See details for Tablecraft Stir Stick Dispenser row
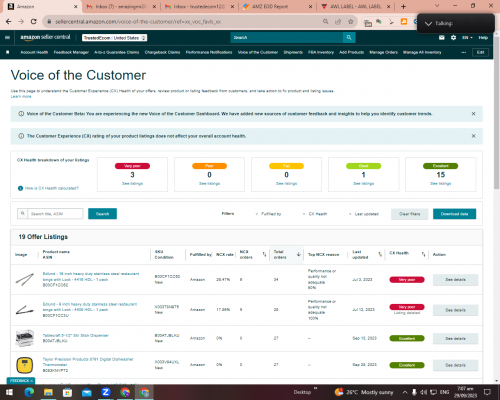Image resolution: width=500 pixels, height=400 pixels. [x=455, y=338]
